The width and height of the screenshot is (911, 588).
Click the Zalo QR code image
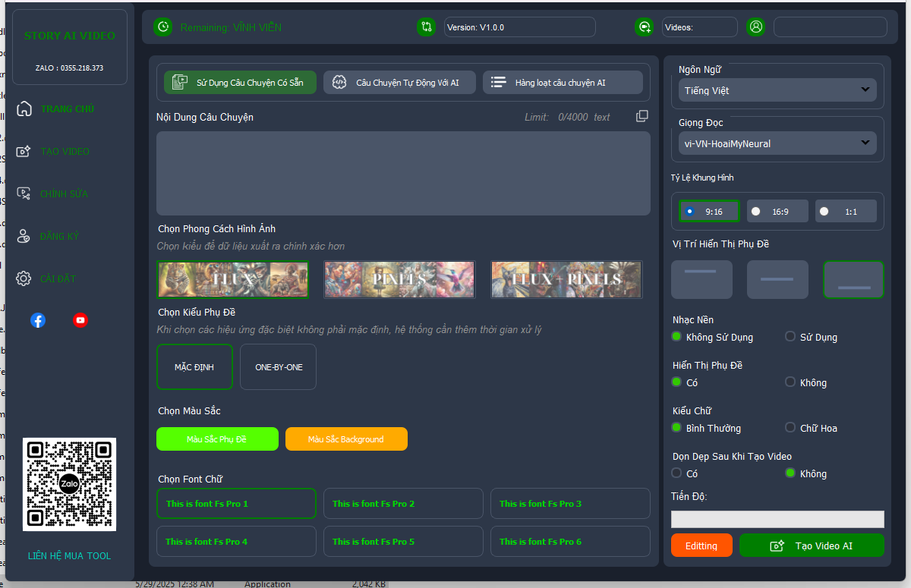coord(70,484)
